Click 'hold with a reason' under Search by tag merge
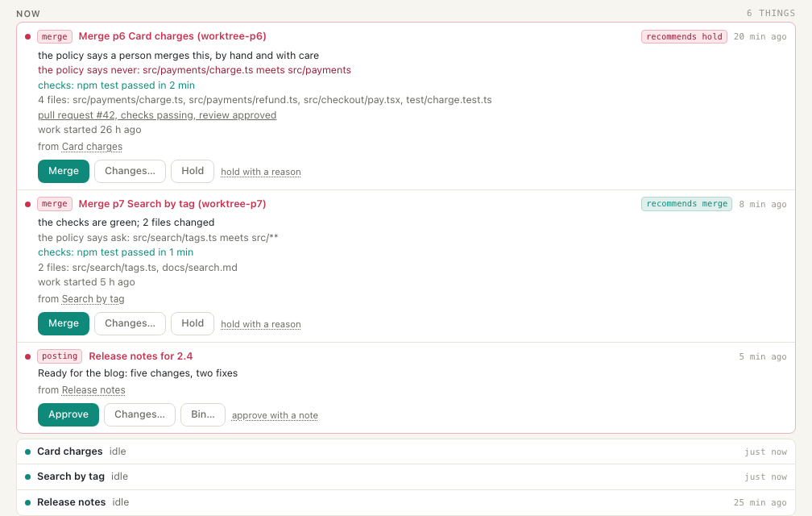The height and width of the screenshot is (516, 812). click(260, 324)
